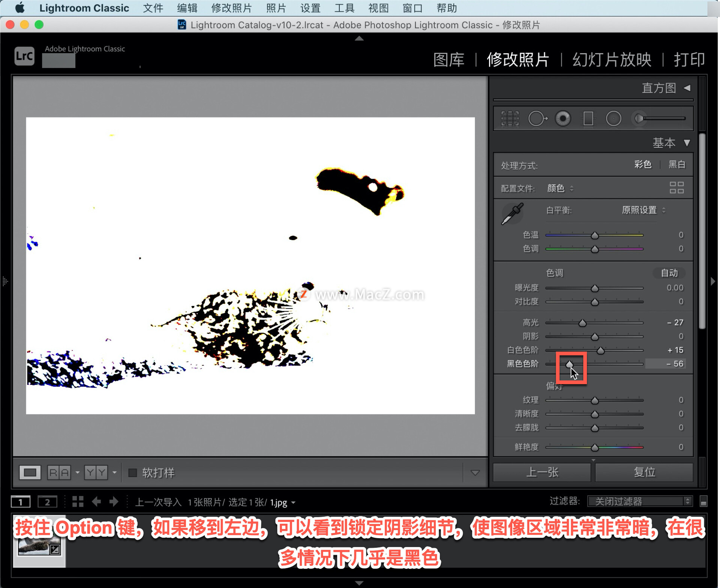
Task: Switch to the 图库 library module
Action: (x=450, y=60)
